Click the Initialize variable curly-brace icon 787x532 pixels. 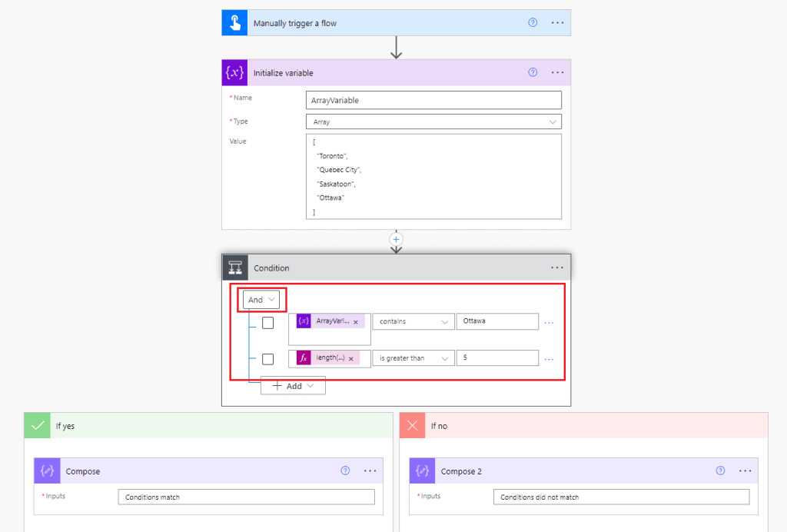[234, 73]
